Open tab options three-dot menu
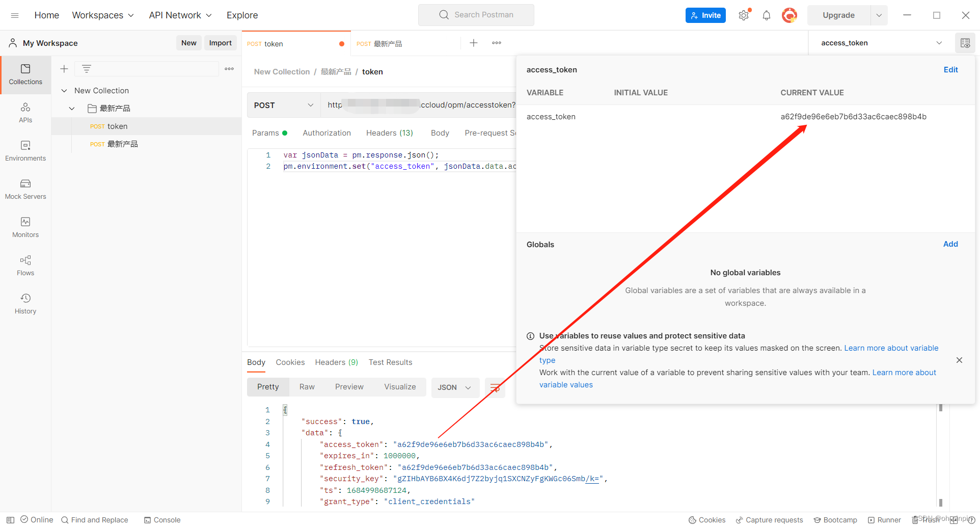The image size is (980, 527). coord(497,43)
